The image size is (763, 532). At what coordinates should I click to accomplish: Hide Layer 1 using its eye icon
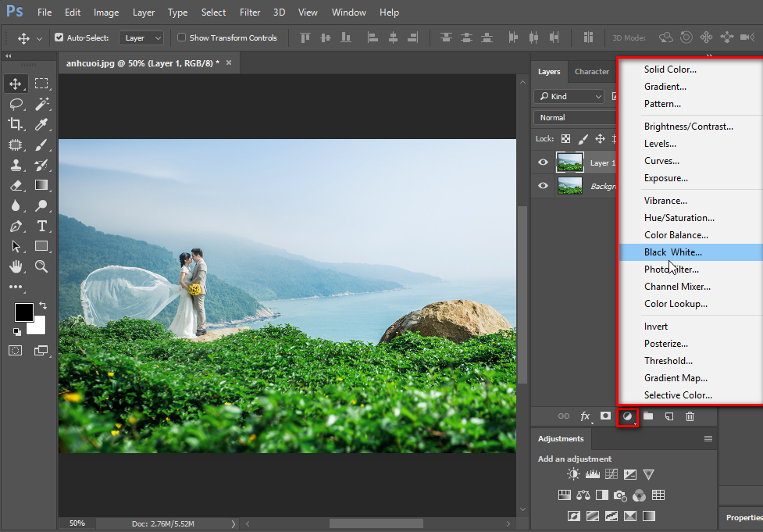click(x=543, y=162)
